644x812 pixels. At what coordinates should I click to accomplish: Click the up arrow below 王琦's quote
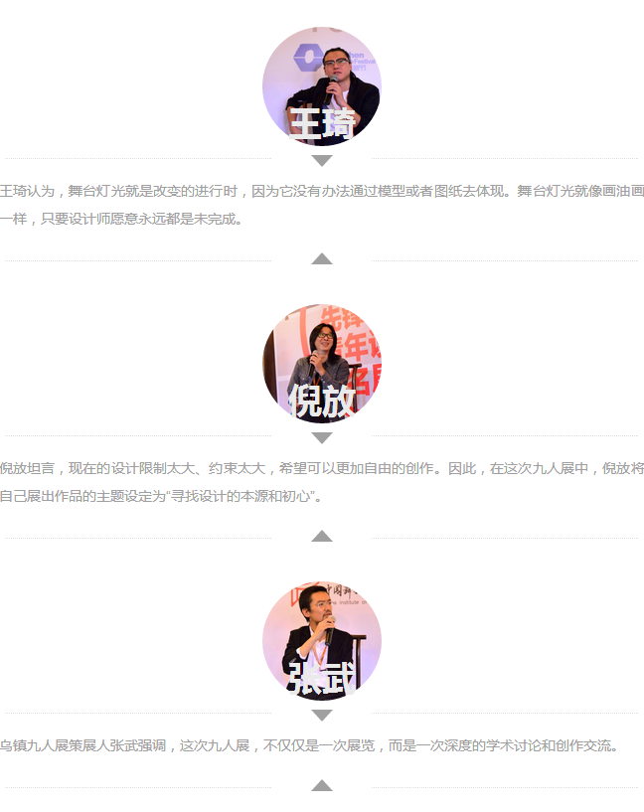[322, 258]
